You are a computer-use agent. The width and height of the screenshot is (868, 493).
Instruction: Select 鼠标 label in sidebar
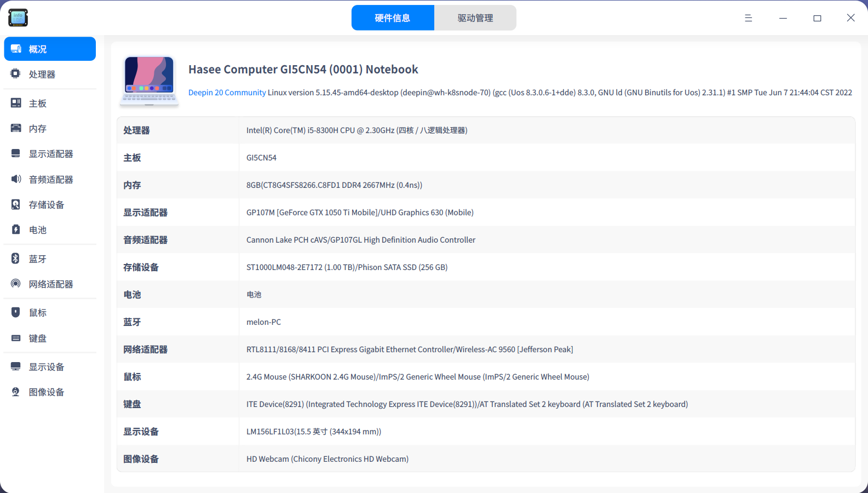tap(38, 312)
